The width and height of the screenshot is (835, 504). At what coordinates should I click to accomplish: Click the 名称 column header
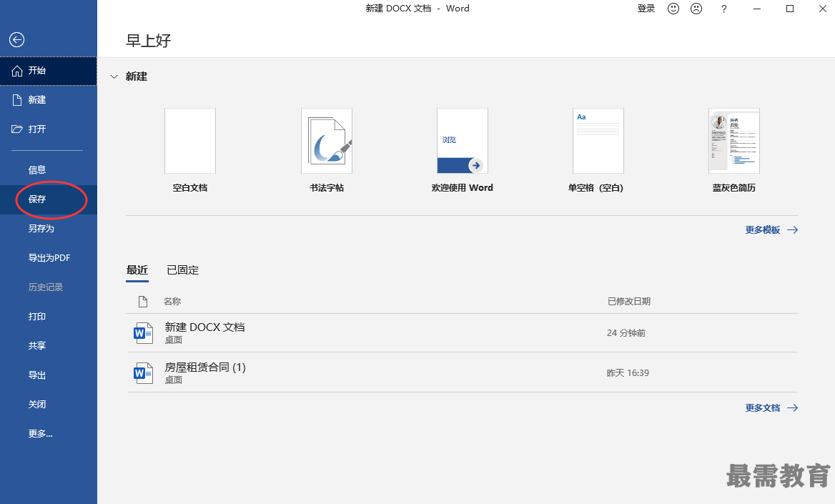tap(172, 302)
